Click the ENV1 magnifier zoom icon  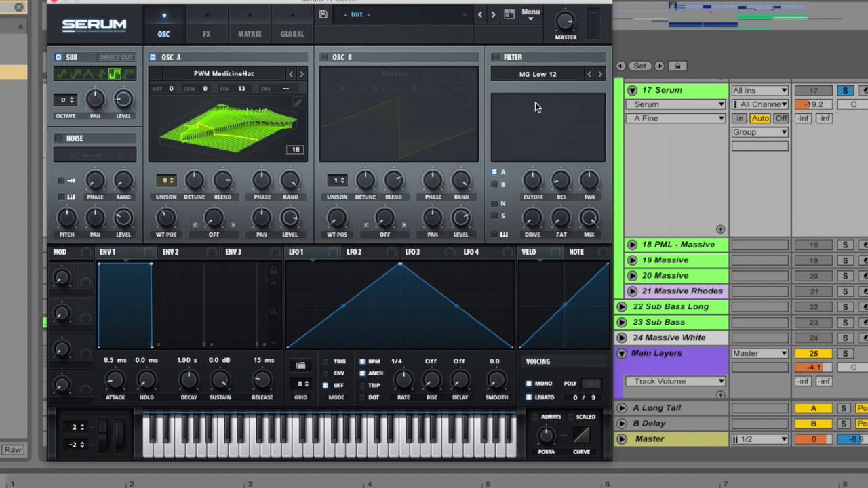273,312
